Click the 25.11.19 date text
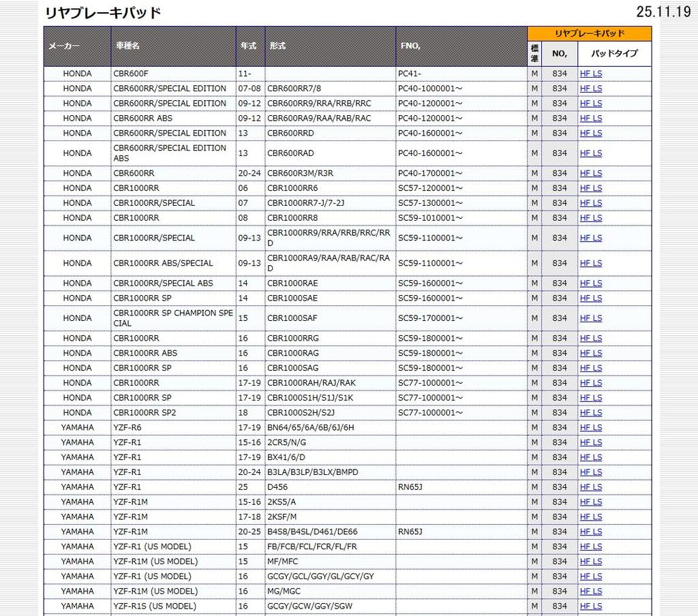The width and height of the screenshot is (698, 616). tap(663, 12)
